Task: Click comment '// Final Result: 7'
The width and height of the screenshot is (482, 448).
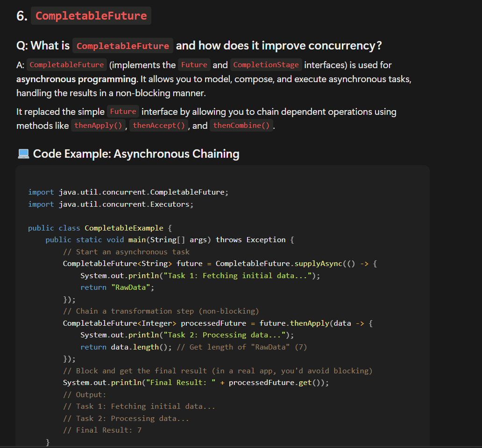Action: coord(102,430)
